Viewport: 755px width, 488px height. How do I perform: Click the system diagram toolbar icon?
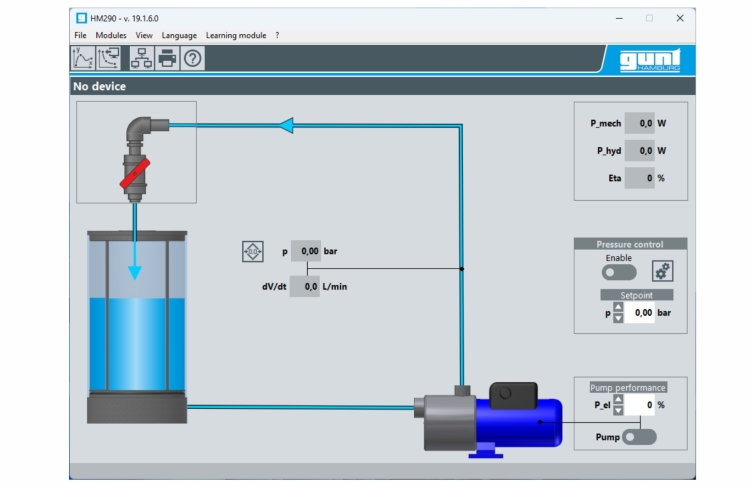[x=142, y=58]
